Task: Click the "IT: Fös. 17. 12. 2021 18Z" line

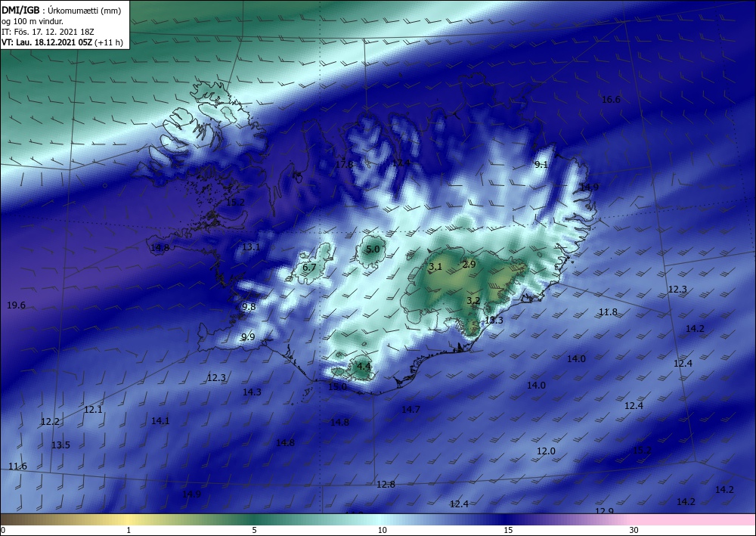Action: tap(48, 32)
